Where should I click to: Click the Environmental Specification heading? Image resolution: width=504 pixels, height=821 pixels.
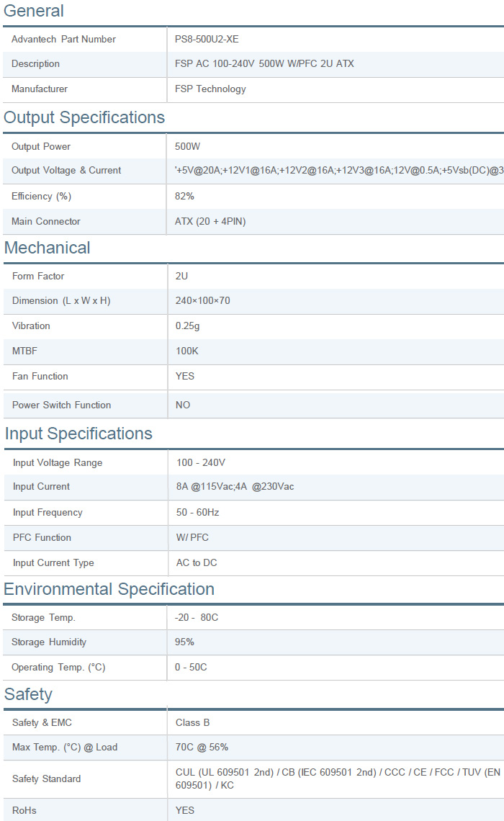click(109, 589)
